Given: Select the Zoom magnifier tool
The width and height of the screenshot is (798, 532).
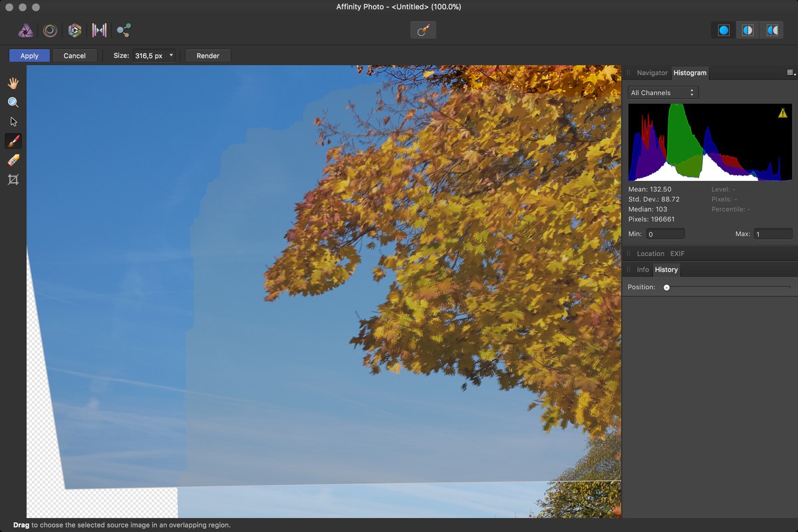Looking at the screenshot, I should [x=13, y=102].
